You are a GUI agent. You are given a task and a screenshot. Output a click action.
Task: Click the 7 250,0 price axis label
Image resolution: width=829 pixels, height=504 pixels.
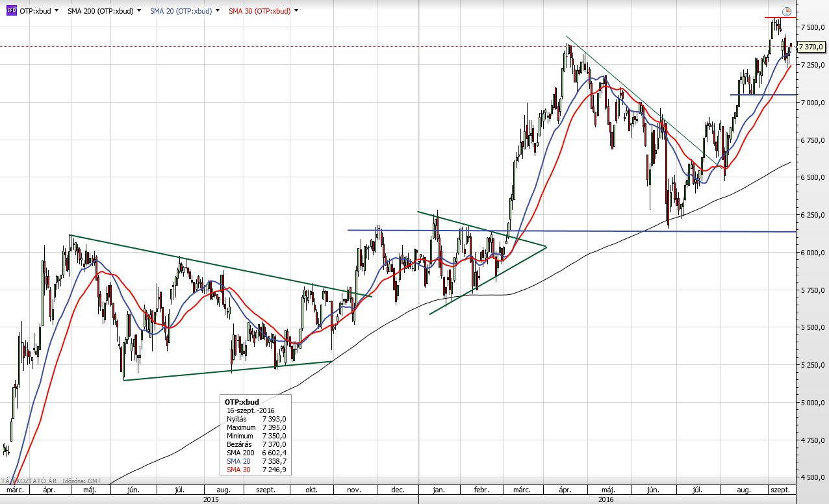coord(812,66)
